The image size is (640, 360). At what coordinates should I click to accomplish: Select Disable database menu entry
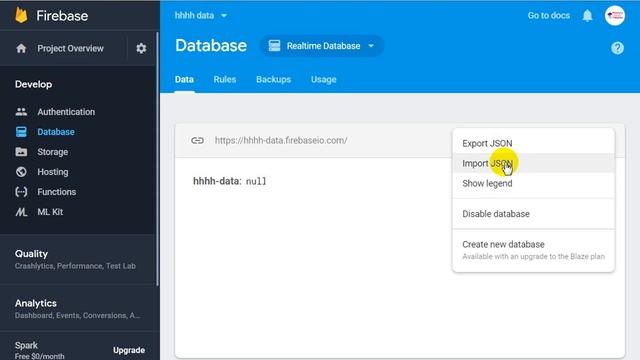pos(533,214)
